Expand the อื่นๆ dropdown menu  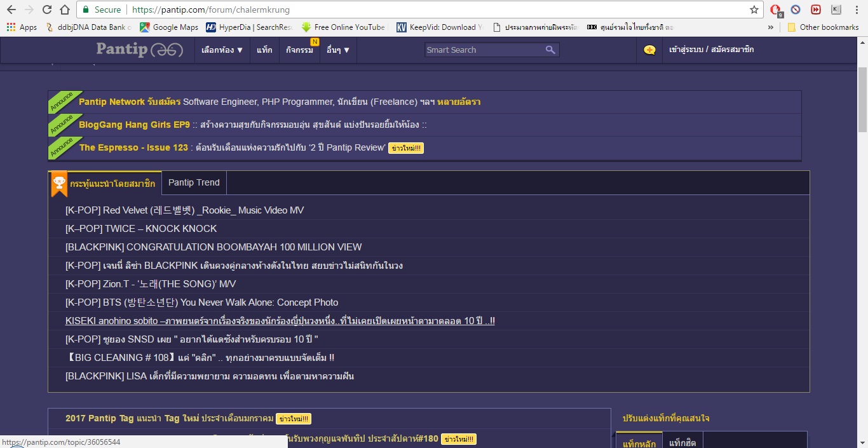pyautogui.click(x=338, y=50)
